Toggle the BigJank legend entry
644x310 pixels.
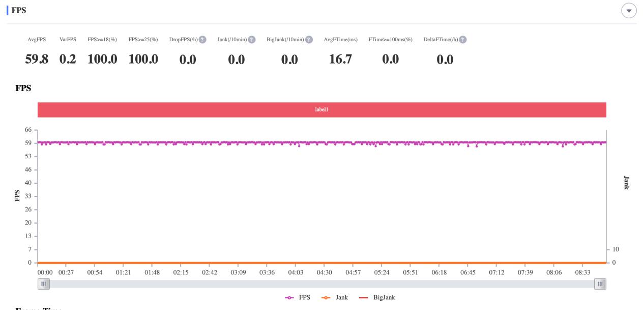pyautogui.click(x=376, y=297)
